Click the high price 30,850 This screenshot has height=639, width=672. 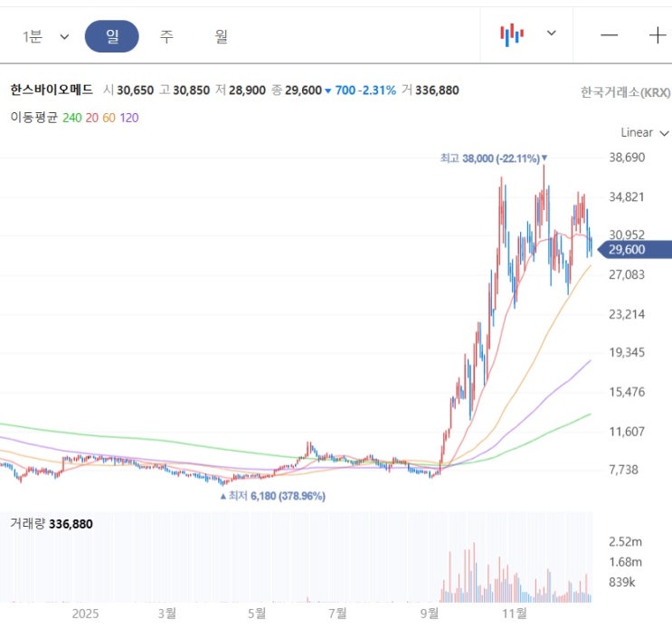click(191, 91)
